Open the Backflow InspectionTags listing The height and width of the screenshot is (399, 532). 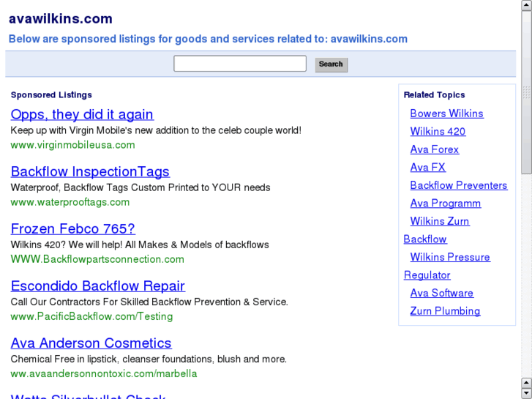(x=90, y=171)
